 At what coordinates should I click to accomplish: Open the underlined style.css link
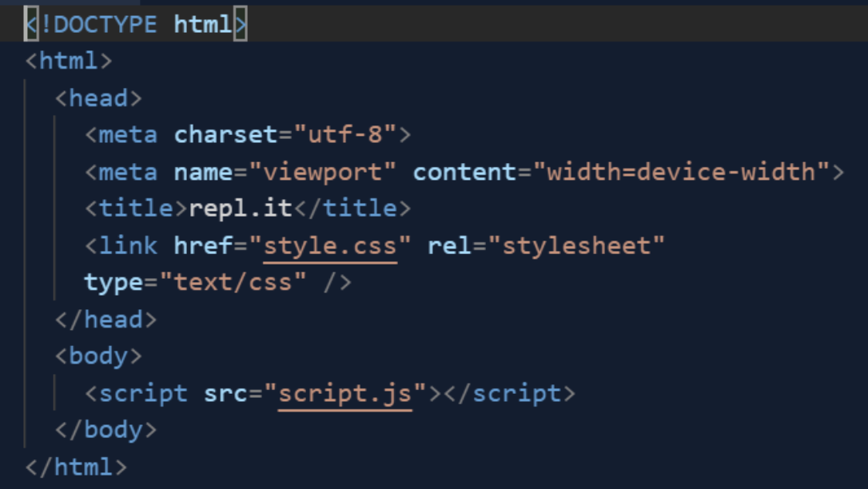click(x=330, y=245)
